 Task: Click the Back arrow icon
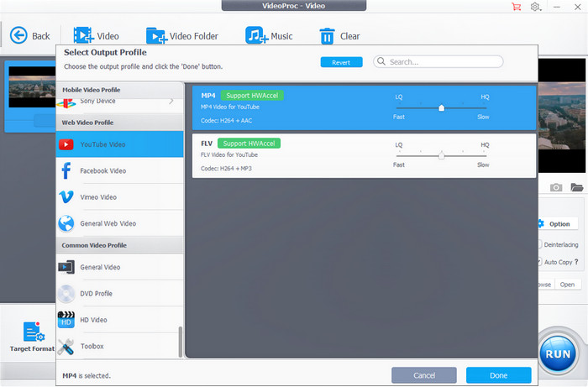18,35
